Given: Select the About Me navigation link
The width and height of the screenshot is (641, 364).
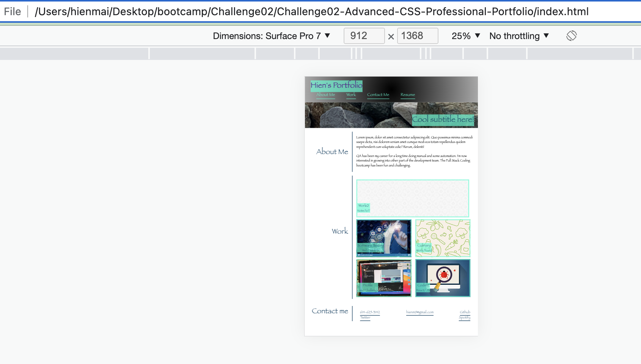Looking at the screenshot, I should point(325,95).
